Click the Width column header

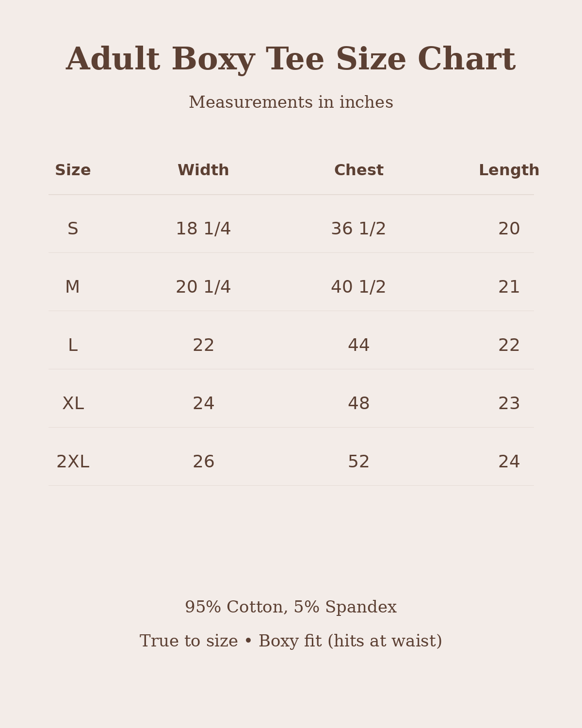pos(203,170)
